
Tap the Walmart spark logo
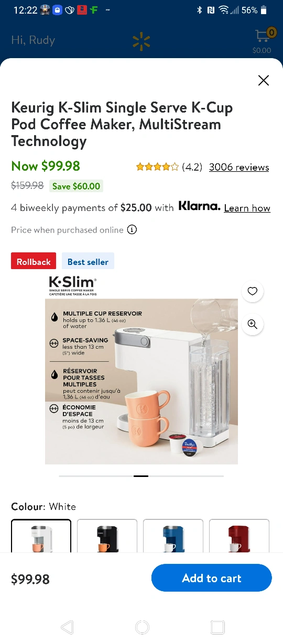pyautogui.click(x=141, y=42)
